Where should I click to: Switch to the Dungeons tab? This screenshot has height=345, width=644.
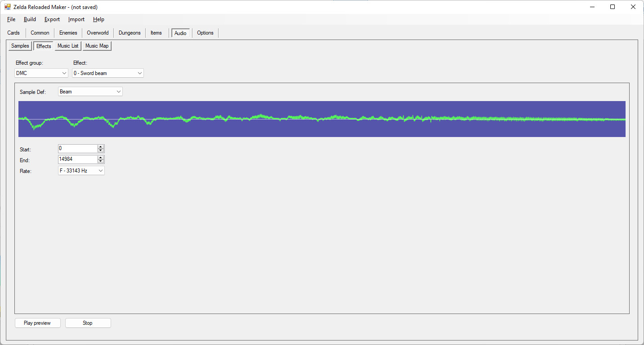[x=130, y=33]
